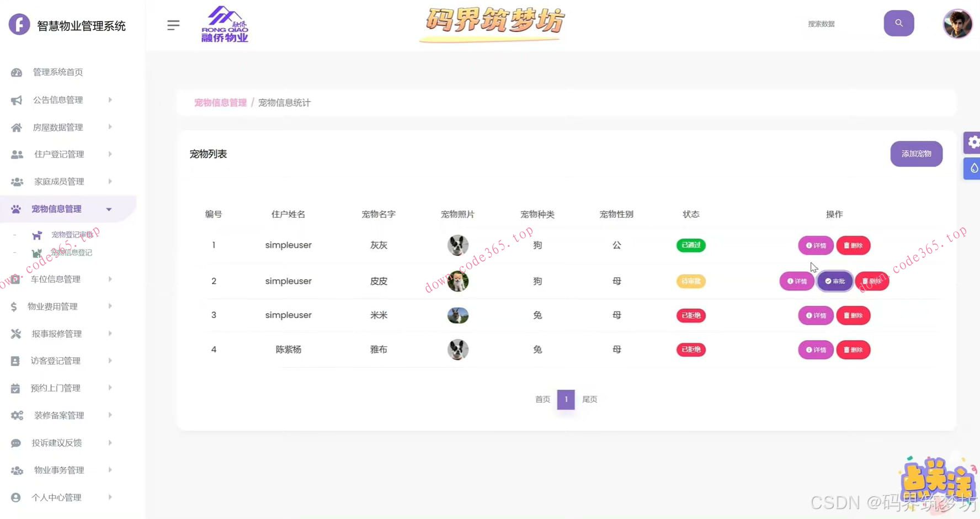Viewport: 980px width, 519px height.
Task: Collapse the 宠物信息管理 submenu
Action: coord(109,209)
